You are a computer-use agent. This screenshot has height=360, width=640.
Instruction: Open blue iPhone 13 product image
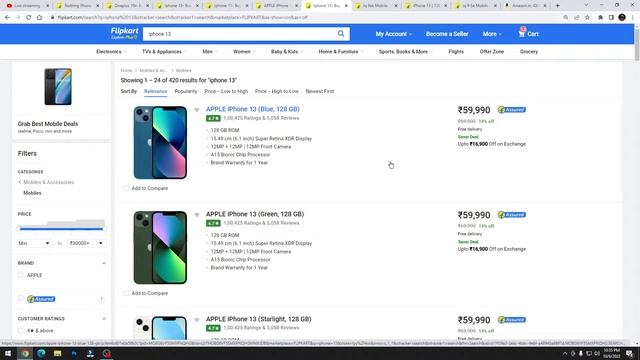tap(160, 142)
